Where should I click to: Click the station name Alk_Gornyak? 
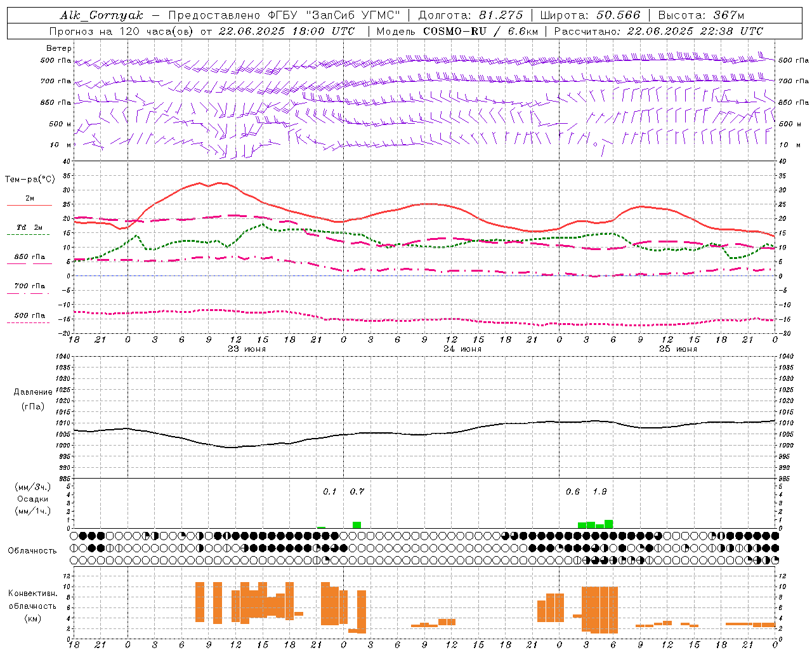[101, 15]
